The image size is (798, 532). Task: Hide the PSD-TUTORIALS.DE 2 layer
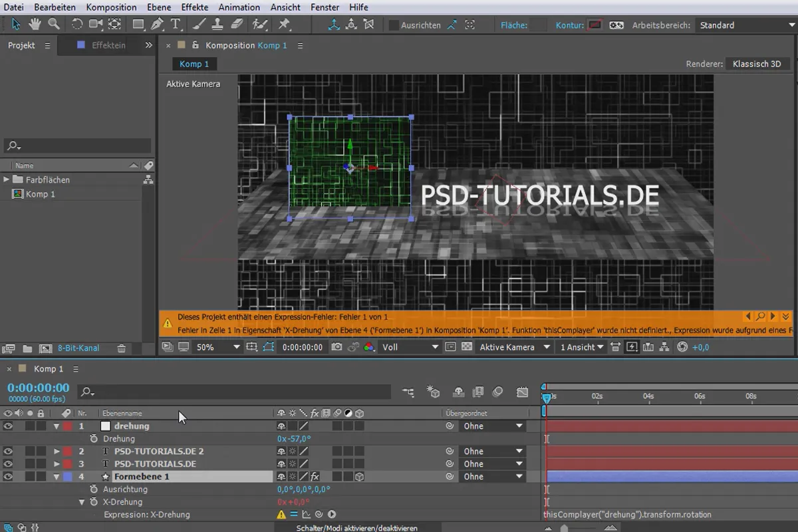pos(8,452)
